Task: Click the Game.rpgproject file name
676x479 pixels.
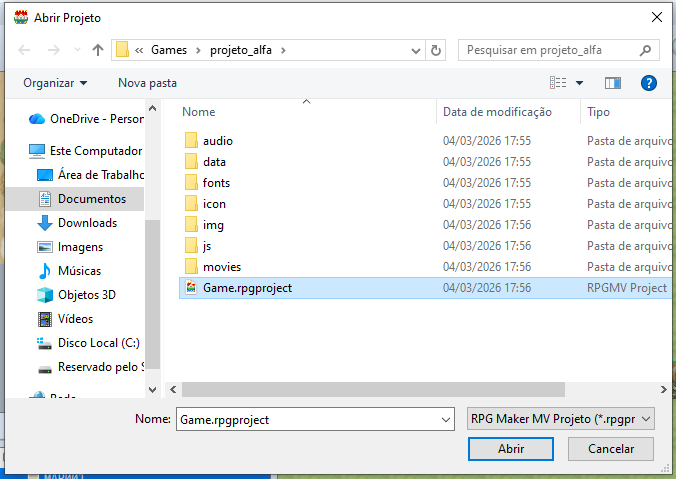Action: pyautogui.click(x=247, y=288)
